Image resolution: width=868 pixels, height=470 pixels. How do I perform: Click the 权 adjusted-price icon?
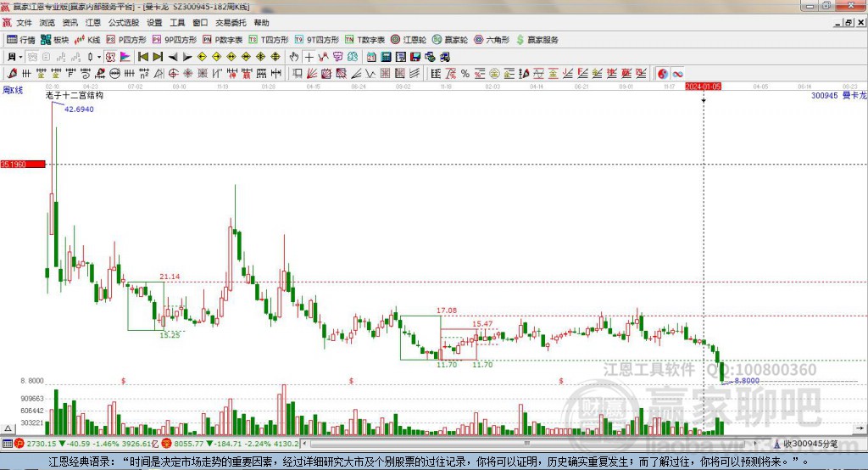tap(110, 57)
